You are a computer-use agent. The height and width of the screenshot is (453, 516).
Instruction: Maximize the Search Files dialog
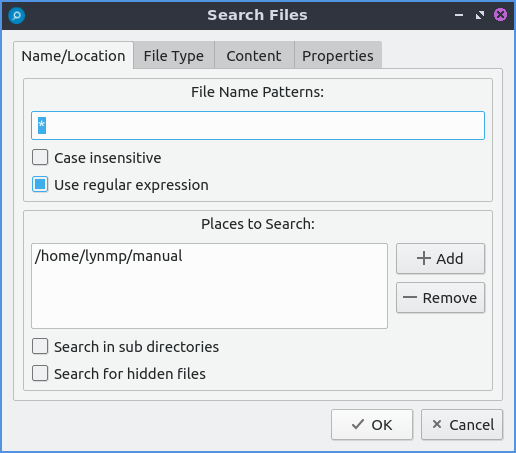tap(480, 15)
